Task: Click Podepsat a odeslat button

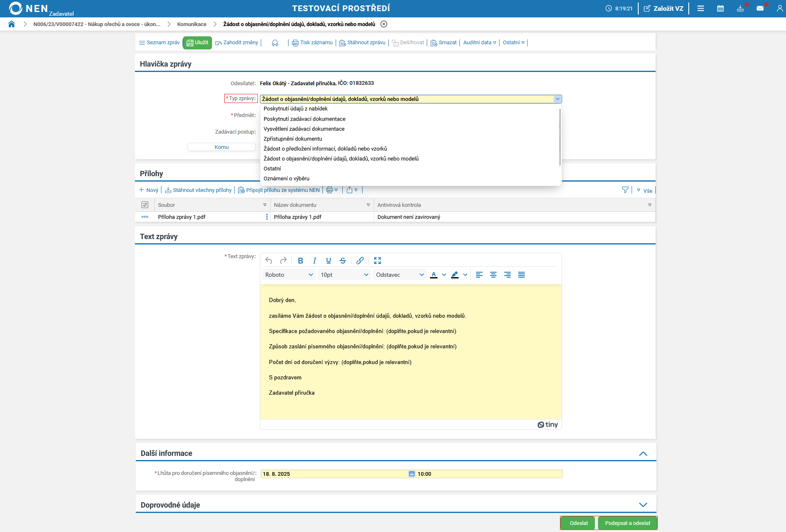Action: (627, 523)
